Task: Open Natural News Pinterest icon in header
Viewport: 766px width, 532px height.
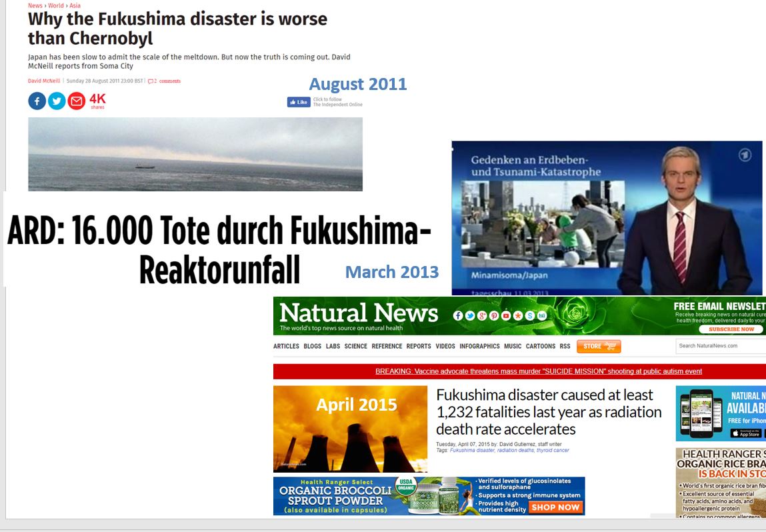Action: click(494, 315)
